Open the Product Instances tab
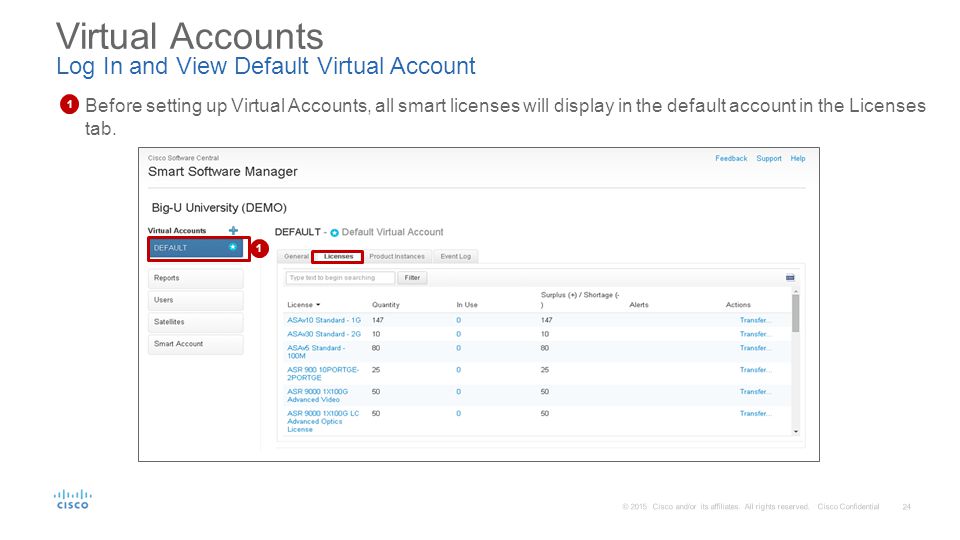960x540 pixels. tap(397, 257)
